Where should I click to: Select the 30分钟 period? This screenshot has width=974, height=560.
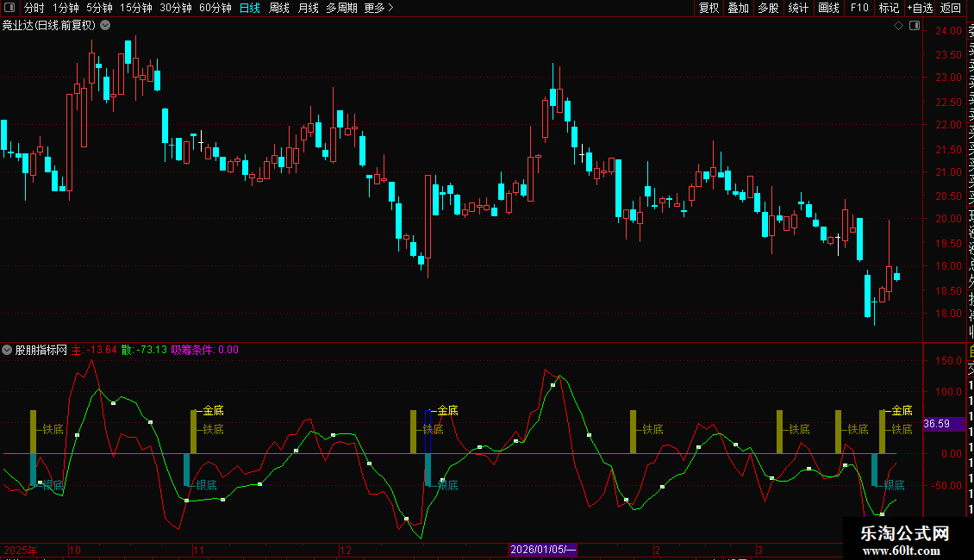pos(176,8)
